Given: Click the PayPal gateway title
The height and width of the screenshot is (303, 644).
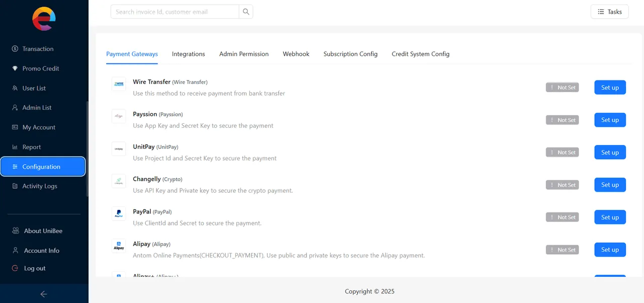Looking at the screenshot, I should pyautogui.click(x=142, y=211).
